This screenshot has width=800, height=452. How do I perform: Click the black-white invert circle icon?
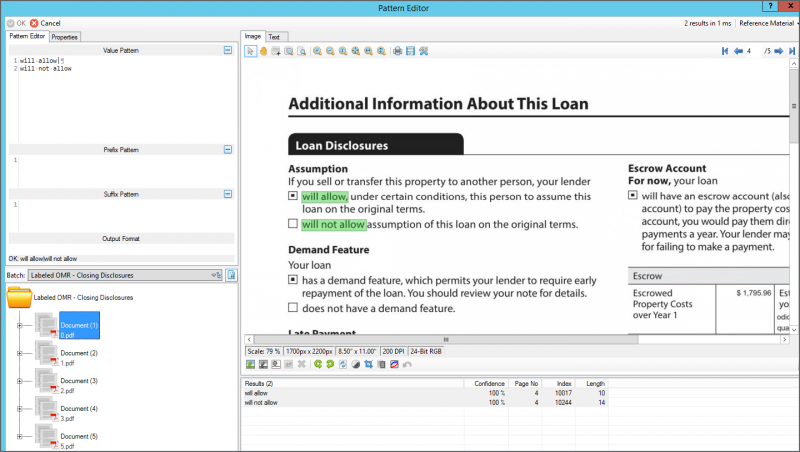point(356,364)
